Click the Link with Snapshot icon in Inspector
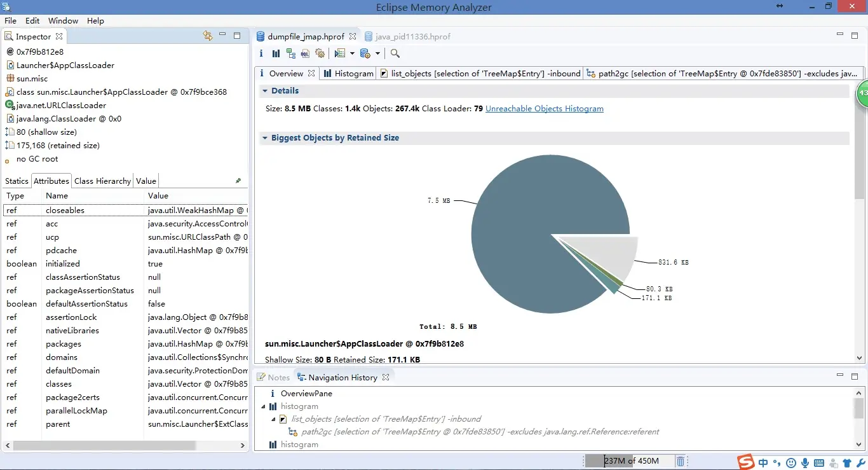The height and width of the screenshot is (470, 868). 207,36
